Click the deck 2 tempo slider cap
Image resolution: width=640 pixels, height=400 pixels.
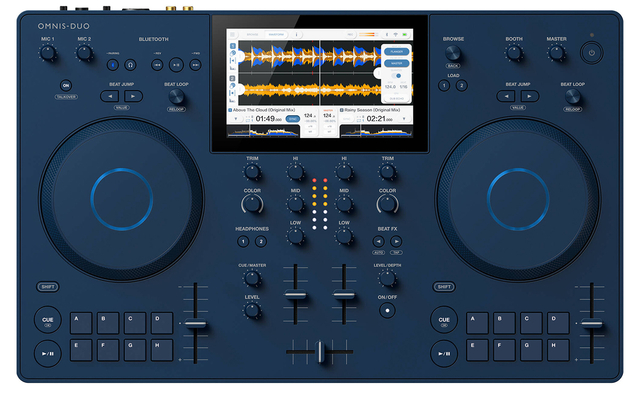[591, 324]
